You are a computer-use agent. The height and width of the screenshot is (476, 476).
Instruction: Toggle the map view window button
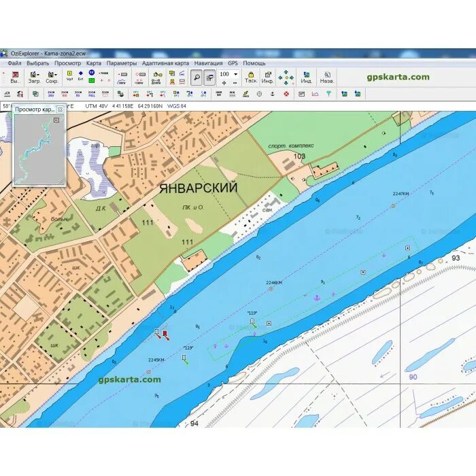point(209,78)
